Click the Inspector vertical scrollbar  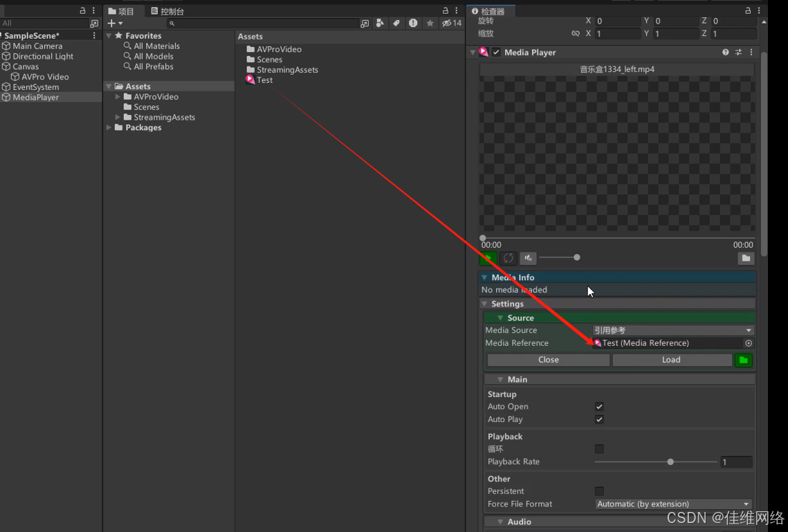pos(764,153)
